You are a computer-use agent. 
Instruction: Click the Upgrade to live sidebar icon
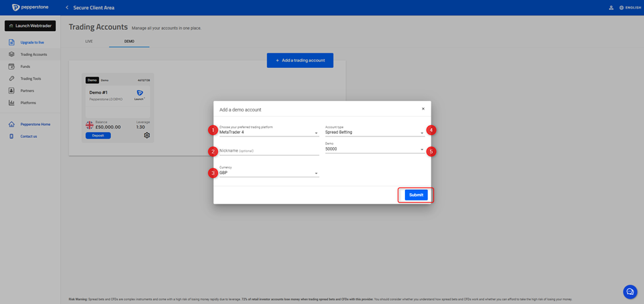11,42
